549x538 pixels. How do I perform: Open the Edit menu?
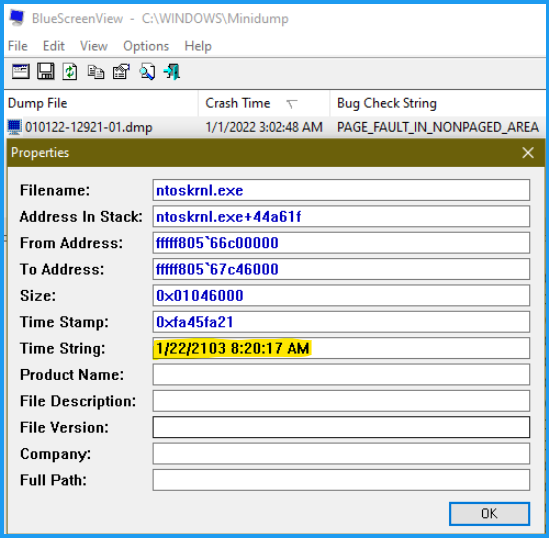54,46
